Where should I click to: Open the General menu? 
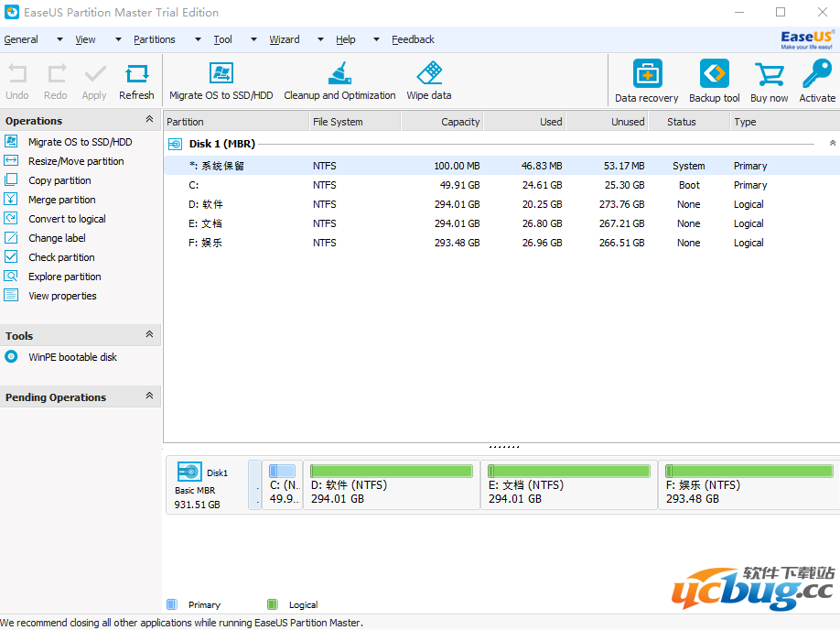click(x=21, y=39)
